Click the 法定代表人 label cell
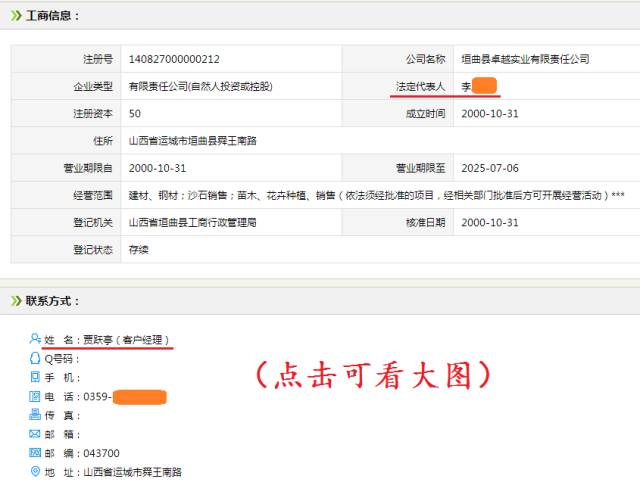640x482 pixels. point(419,87)
